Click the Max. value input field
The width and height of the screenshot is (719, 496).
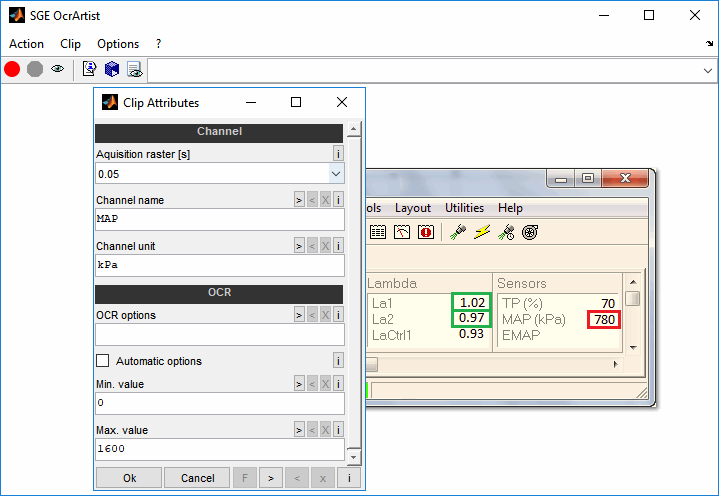click(220, 449)
